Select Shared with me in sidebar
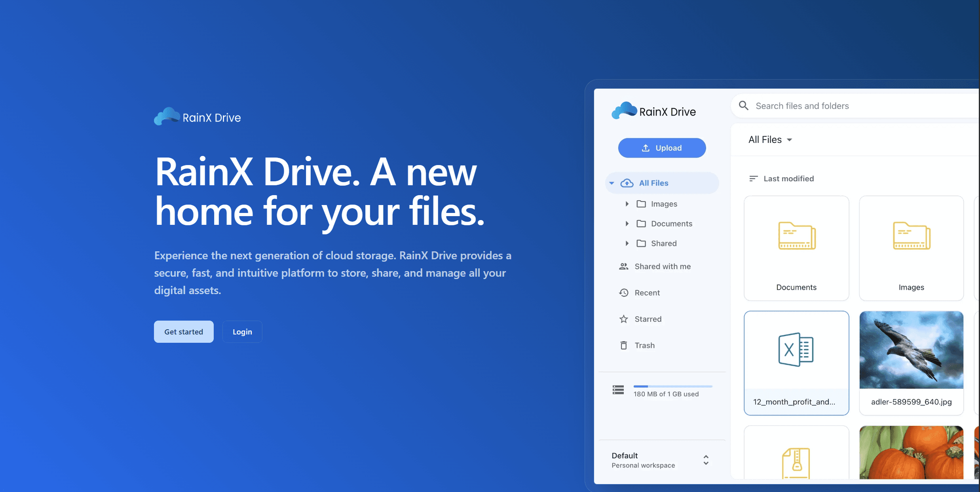Screen dimensions: 980x492 pos(663,266)
